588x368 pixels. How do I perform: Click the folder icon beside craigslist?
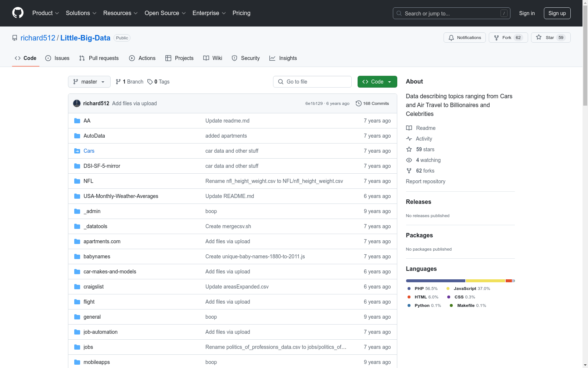77,287
